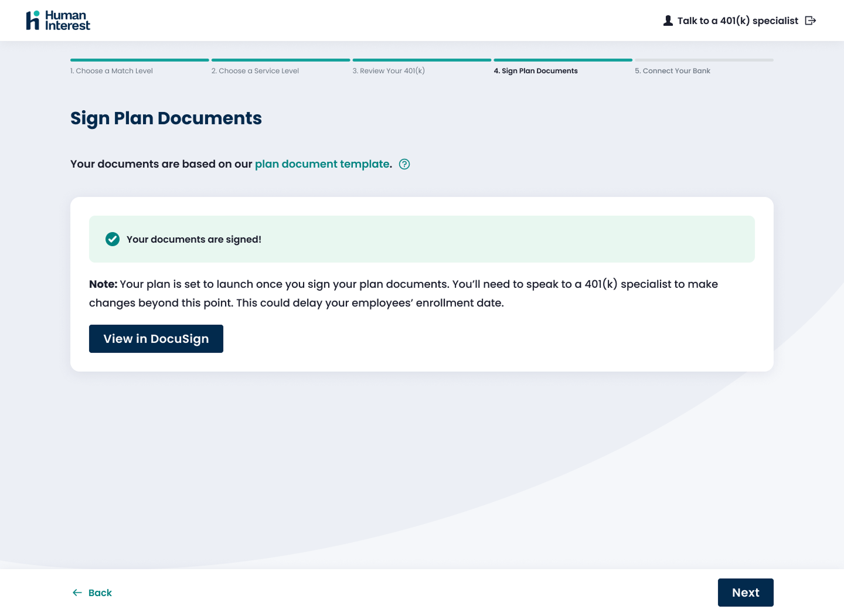844x616 pixels.
Task: Click the person icon beside Talk to specialist
Action: coord(668,21)
